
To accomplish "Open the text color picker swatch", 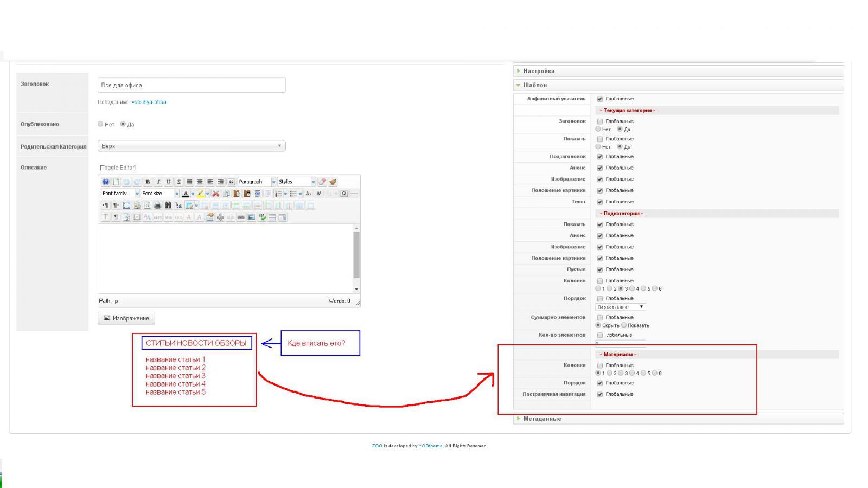I will (x=186, y=194).
